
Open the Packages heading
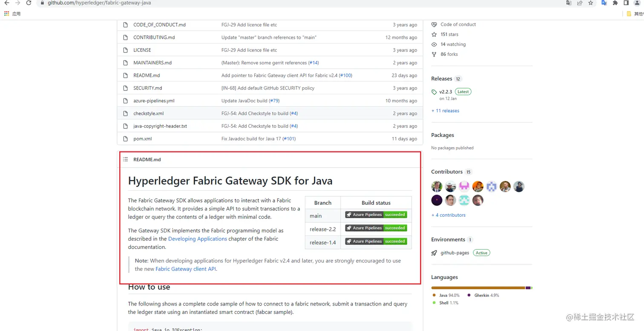443,135
